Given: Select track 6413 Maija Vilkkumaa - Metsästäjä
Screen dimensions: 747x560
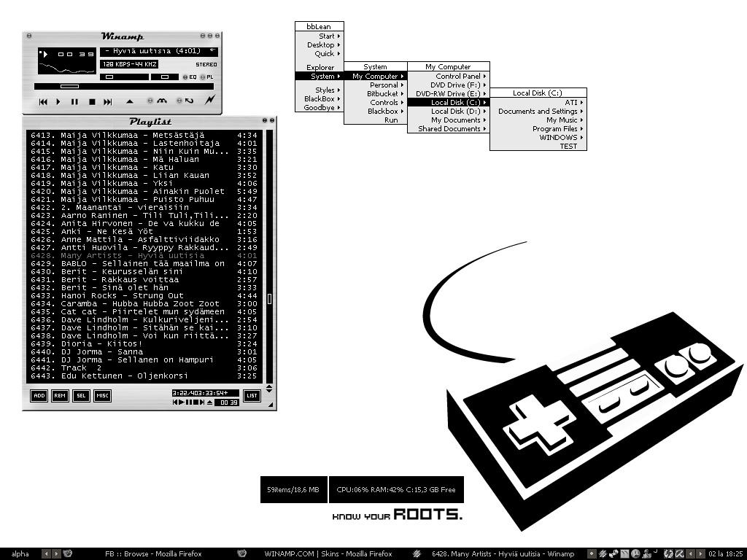Looking at the screenshot, I should point(144,135).
